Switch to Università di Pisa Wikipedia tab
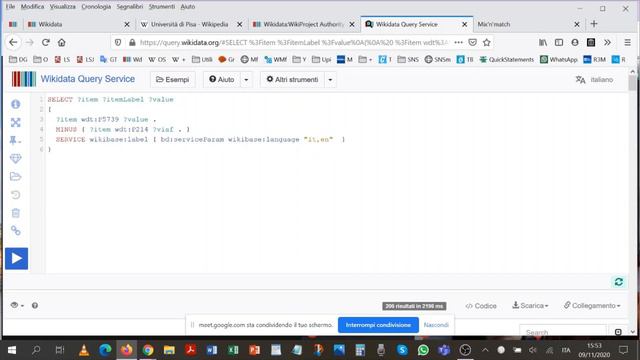 191,24
